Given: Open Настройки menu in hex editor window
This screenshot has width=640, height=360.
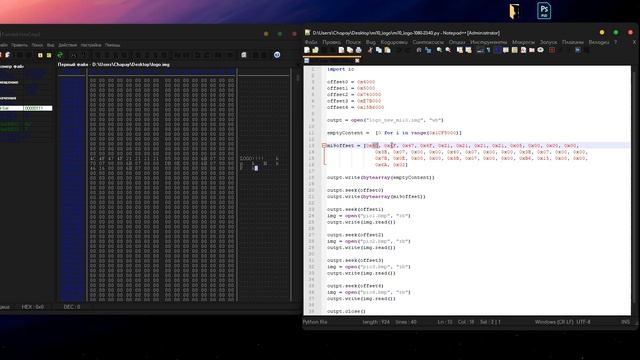Looking at the screenshot, I should (91, 45).
